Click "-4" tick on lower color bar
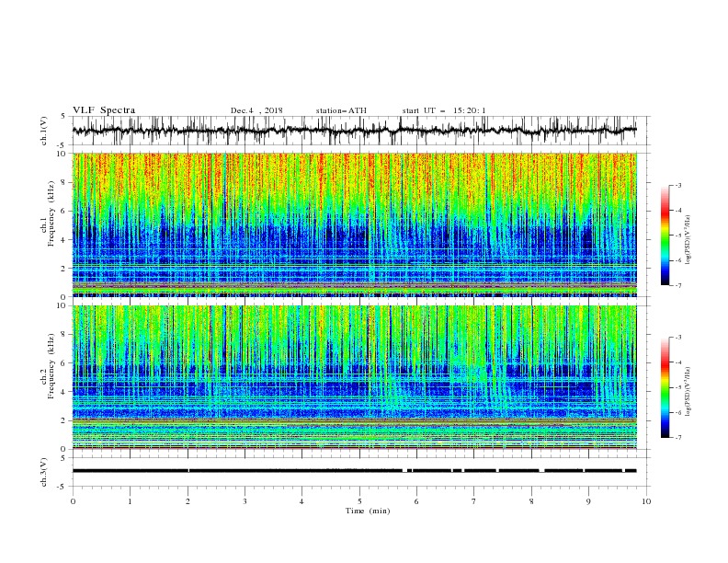Image resolution: width=728 pixels, height=563 pixels. [x=678, y=362]
